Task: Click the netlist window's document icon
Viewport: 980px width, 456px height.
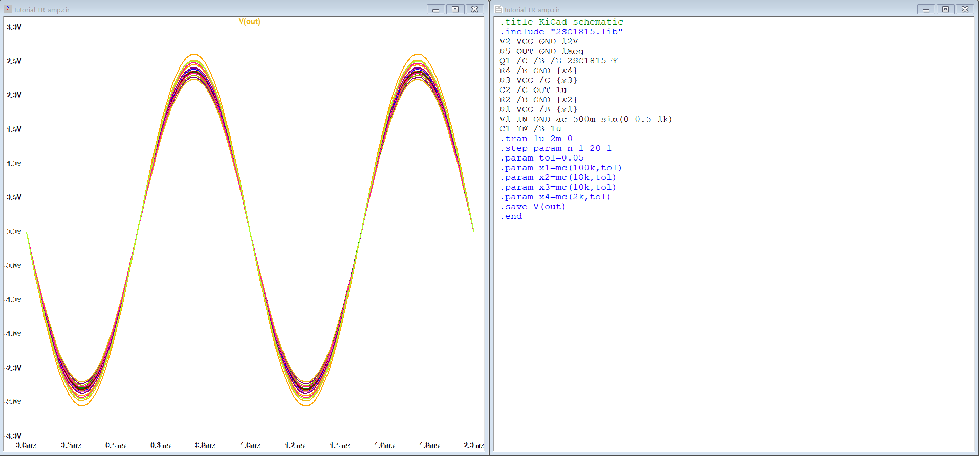Action: (x=498, y=9)
